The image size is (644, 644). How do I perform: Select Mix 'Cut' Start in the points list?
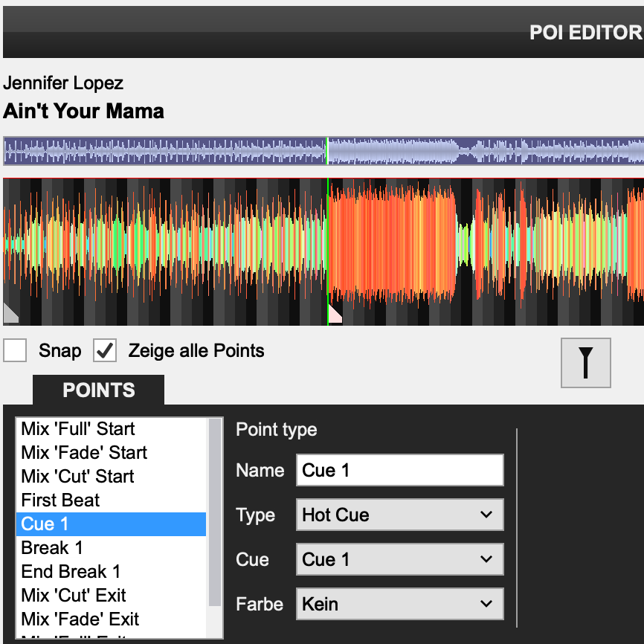[111, 477]
